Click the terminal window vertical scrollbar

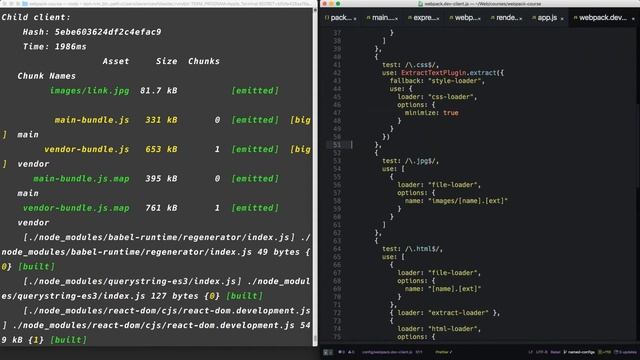(x=315, y=176)
